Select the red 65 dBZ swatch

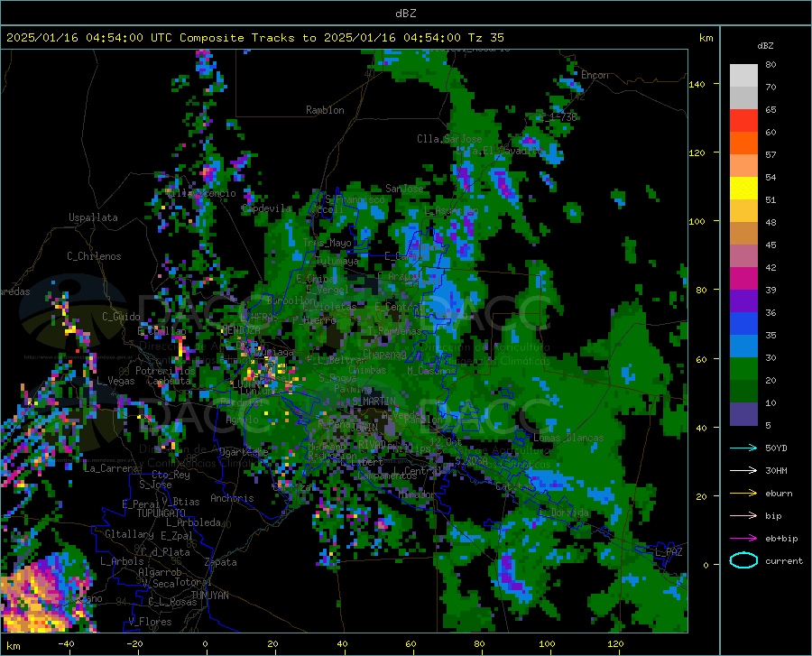tap(743, 121)
